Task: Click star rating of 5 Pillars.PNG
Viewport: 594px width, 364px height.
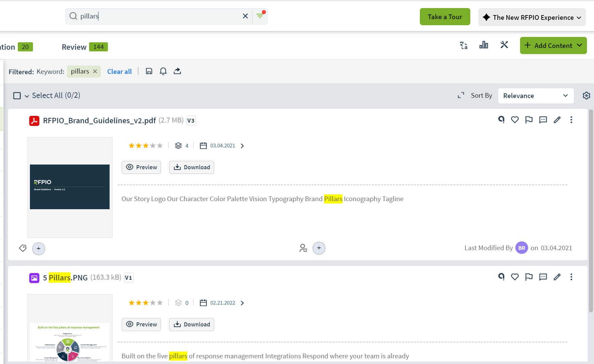Action: [x=146, y=303]
